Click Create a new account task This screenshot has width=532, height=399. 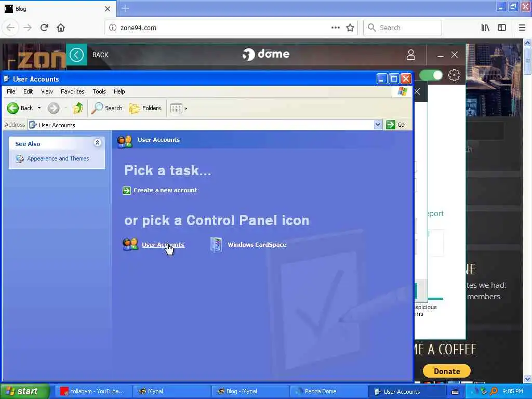(x=165, y=190)
